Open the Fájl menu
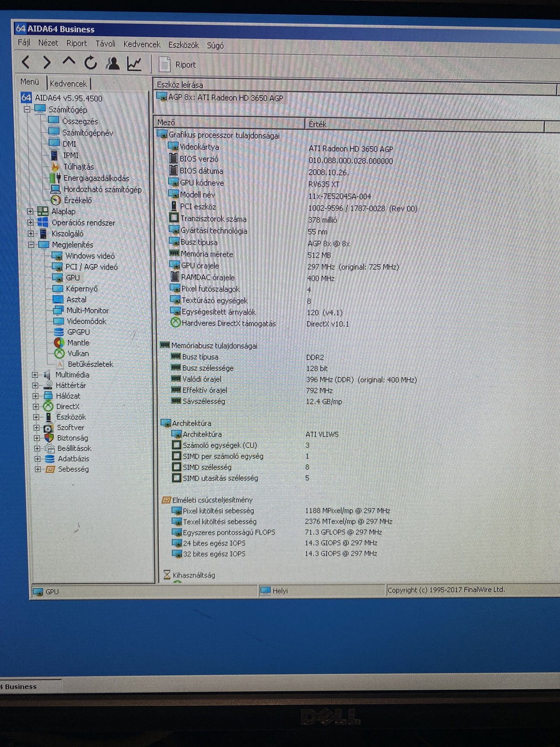Viewport: 560px width, 747px height. coord(24,42)
